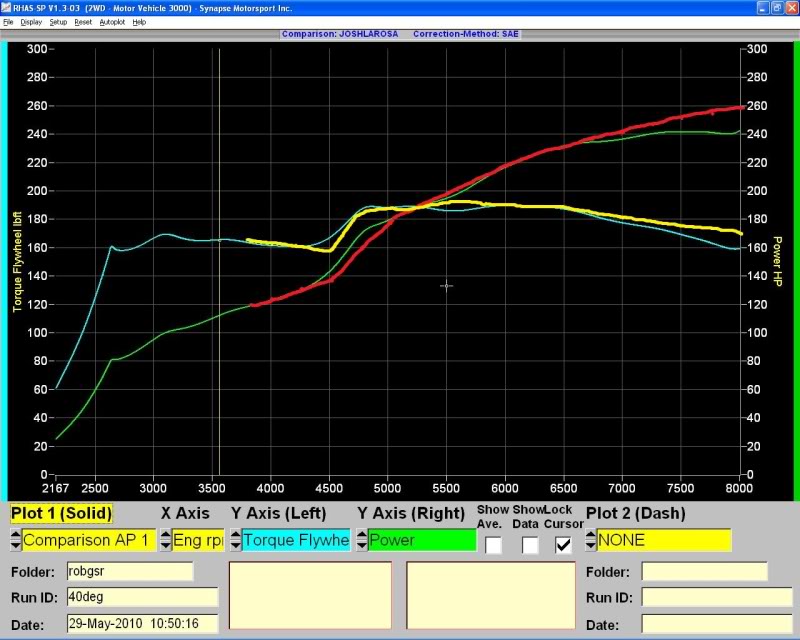Open the Display menu
This screenshot has height=640, width=800.
[x=31, y=21]
